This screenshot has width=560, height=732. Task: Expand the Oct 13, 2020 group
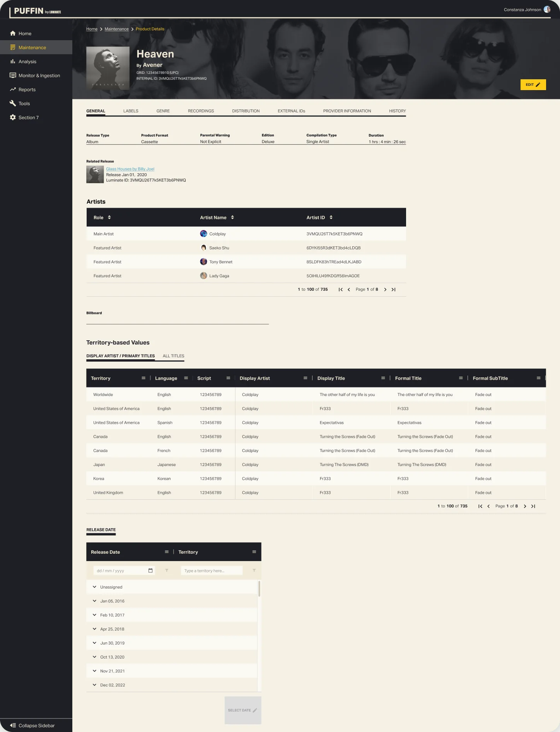click(x=94, y=657)
